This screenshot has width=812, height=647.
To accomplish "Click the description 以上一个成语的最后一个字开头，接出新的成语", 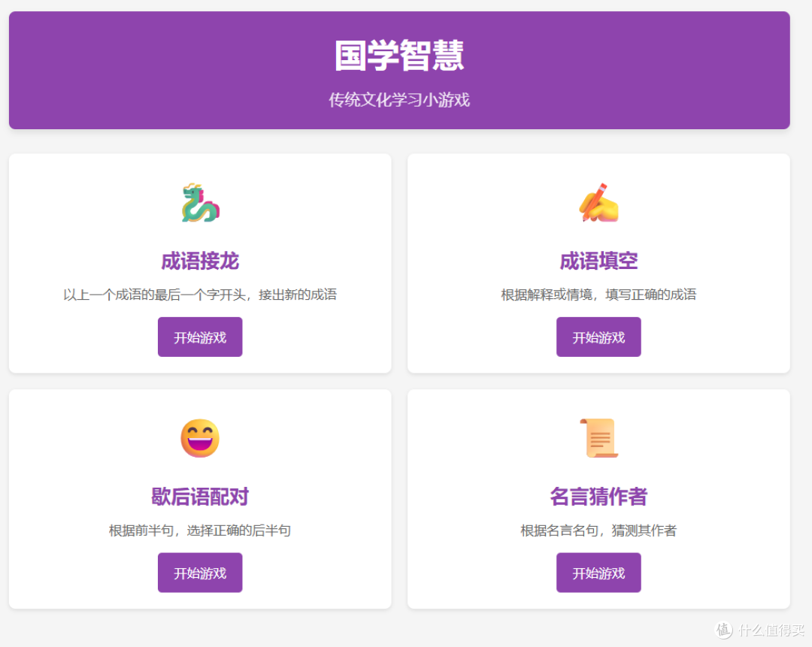I will [x=200, y=295].
